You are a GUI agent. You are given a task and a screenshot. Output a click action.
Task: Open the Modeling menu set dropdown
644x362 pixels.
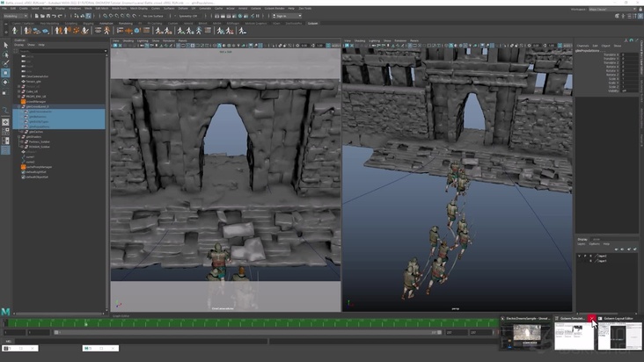click(x=16, y=16)
